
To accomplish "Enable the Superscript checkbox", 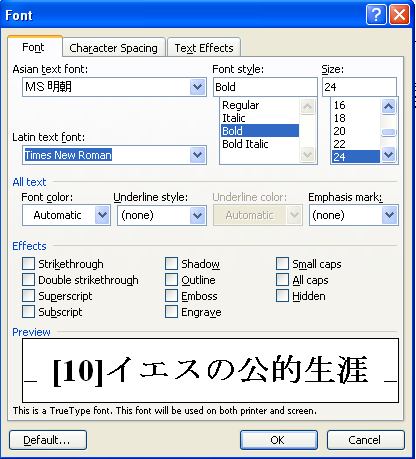I will pyautogui.click(x=28, y=296).
